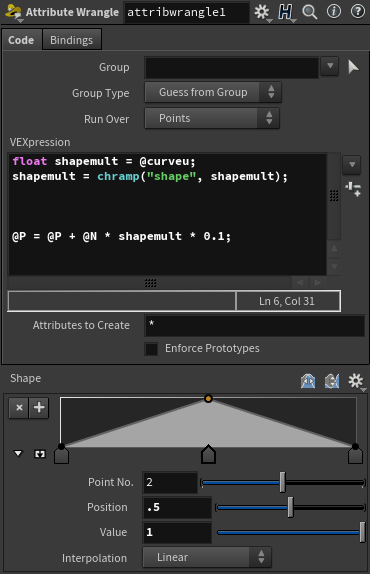Click the Value slider handle
This screenshot has height=574, width=370.
[362, 532]
